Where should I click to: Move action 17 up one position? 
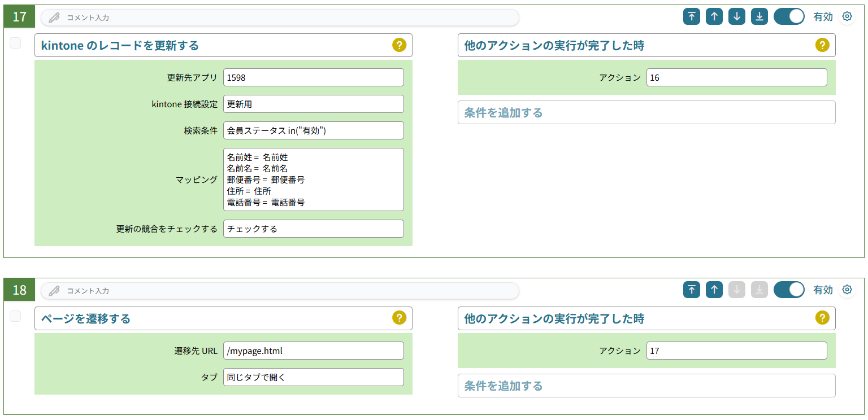pos(714,17)
